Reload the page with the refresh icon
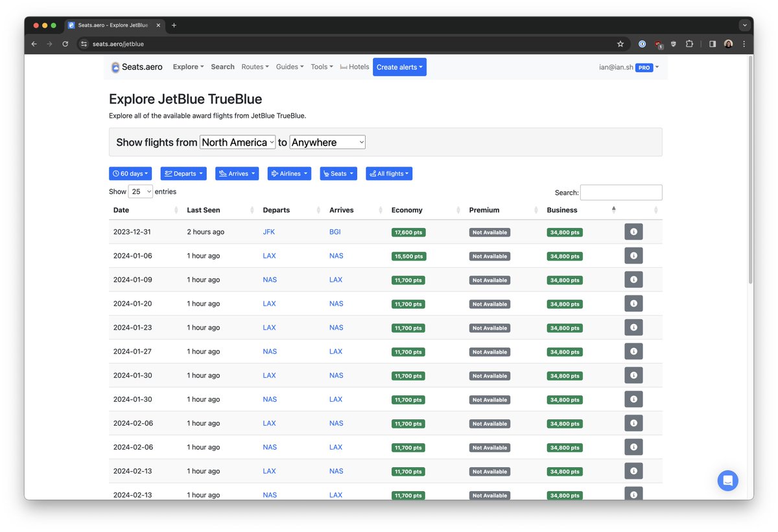The height and width of the screenshot is (532, 778). pos(65,44)
